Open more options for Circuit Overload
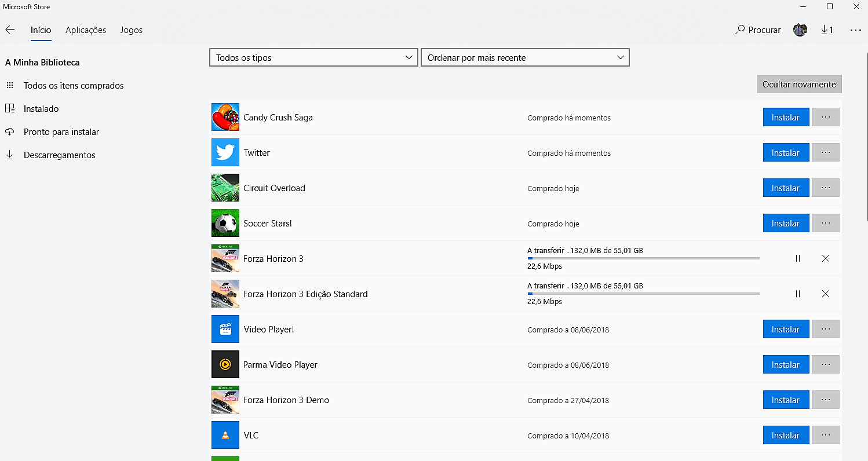868x461 pixels. (x=826, y=188)
